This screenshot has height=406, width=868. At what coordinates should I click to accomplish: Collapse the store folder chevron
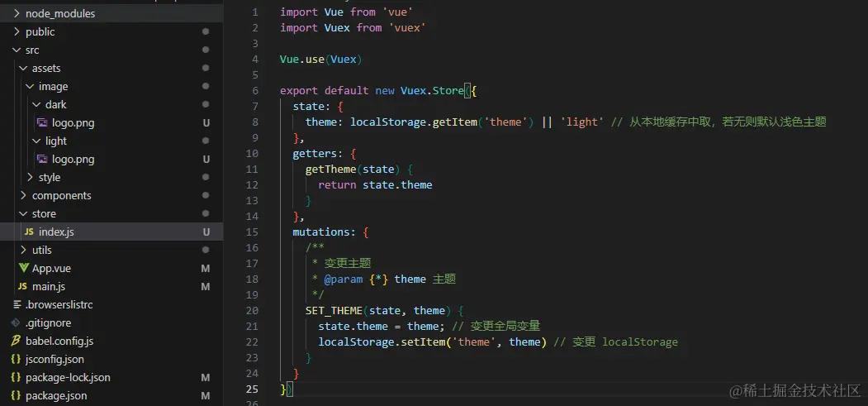[x=22, y=214]
